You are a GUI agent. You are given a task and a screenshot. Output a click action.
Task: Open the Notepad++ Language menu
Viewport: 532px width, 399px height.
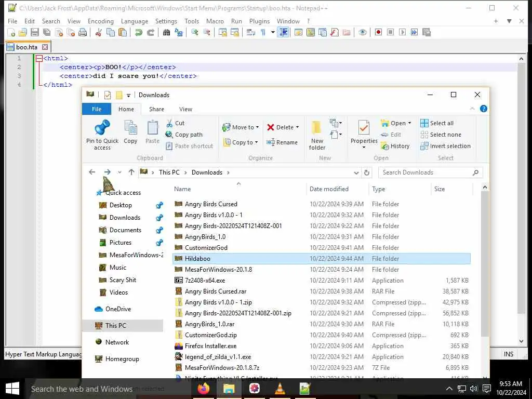click(x=135, y=21)
